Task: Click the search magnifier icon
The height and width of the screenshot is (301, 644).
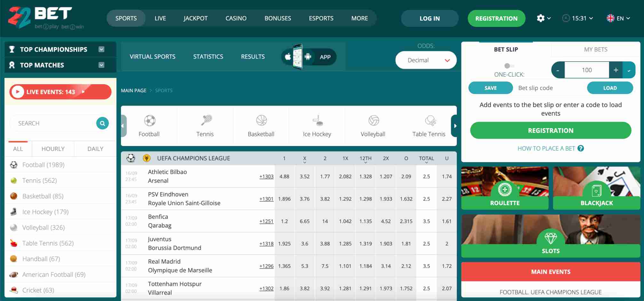Action: (102, 123)
